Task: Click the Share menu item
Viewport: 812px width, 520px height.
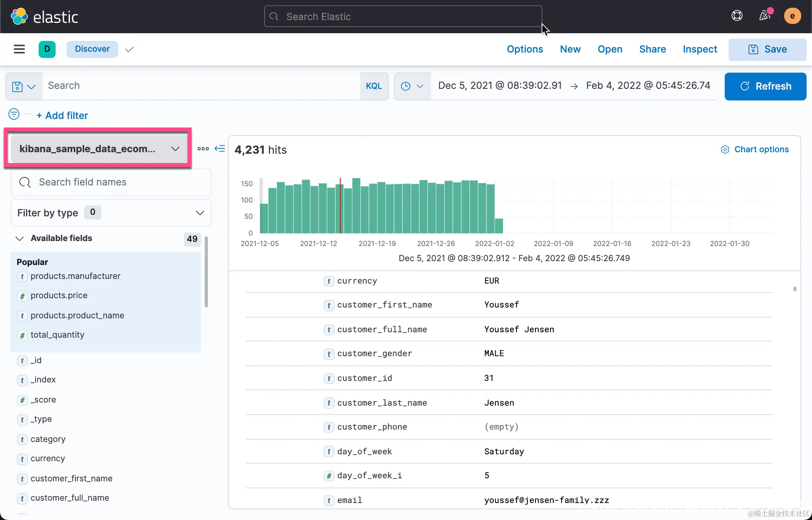Action: [x=652, y=49]
